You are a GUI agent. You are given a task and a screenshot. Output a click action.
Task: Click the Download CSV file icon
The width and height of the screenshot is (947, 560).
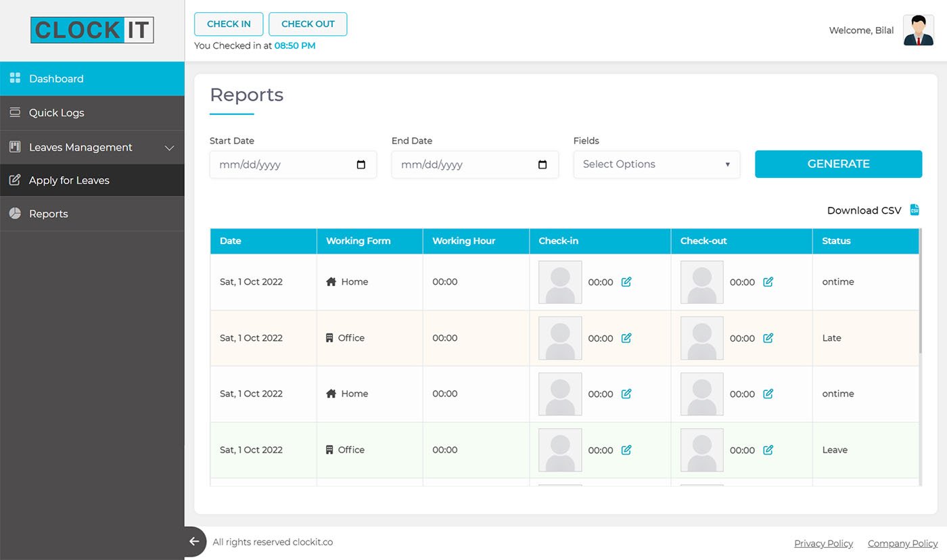tap(915, 210)
